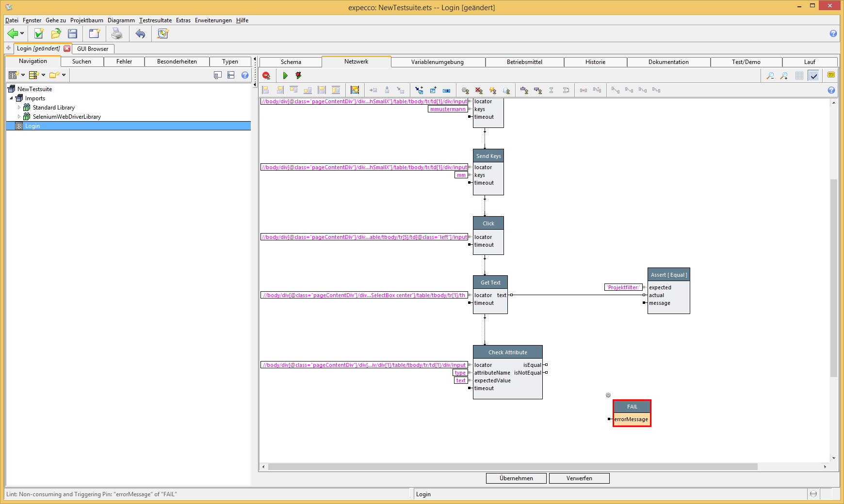Click the open folder icon in toolbar
The height and width of the screenshot is (504, 844).
[x=56, y=33]
